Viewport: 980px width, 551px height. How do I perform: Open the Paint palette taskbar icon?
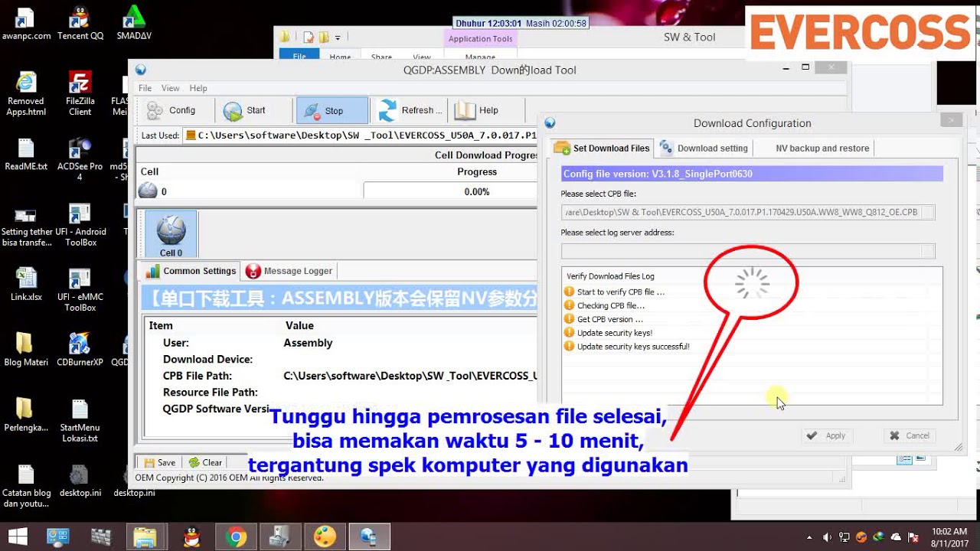click(x=325, y=537)
